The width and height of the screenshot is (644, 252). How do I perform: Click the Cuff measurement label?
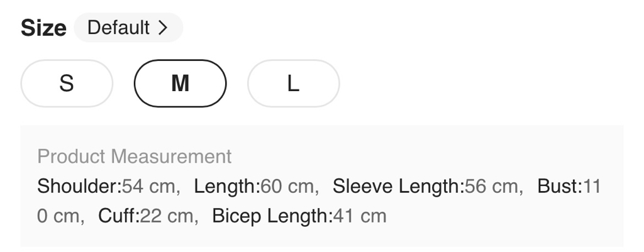pos(118,216)
